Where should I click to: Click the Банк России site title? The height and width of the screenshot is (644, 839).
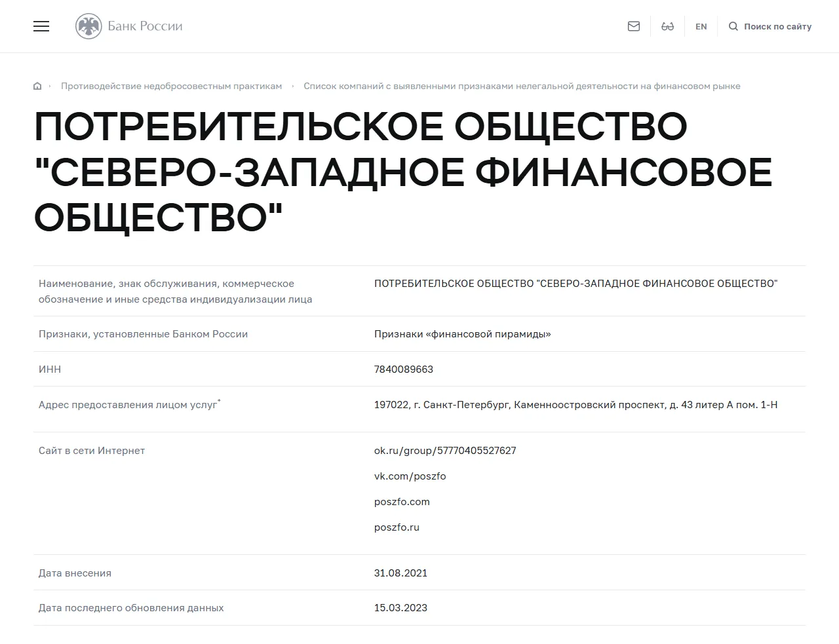tap(146, 26)
